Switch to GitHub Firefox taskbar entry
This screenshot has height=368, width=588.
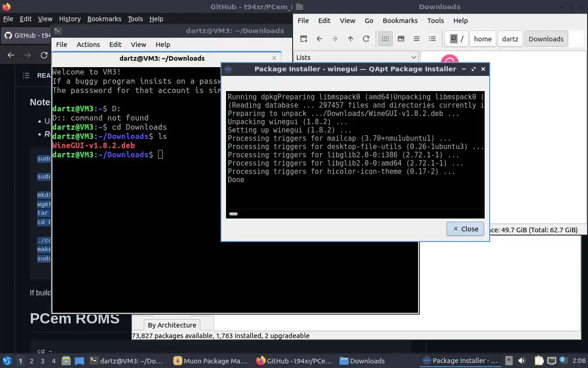(295, 361)
